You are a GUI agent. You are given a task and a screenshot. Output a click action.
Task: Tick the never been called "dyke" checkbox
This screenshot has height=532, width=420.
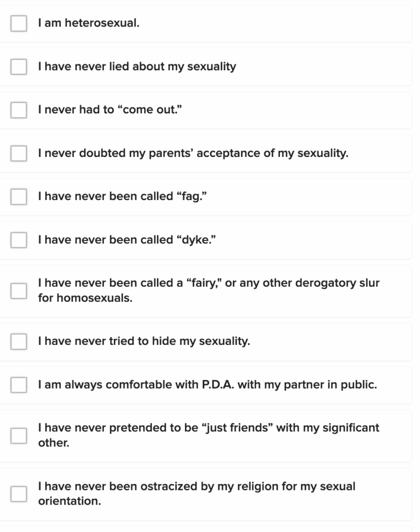click(19, 240)
